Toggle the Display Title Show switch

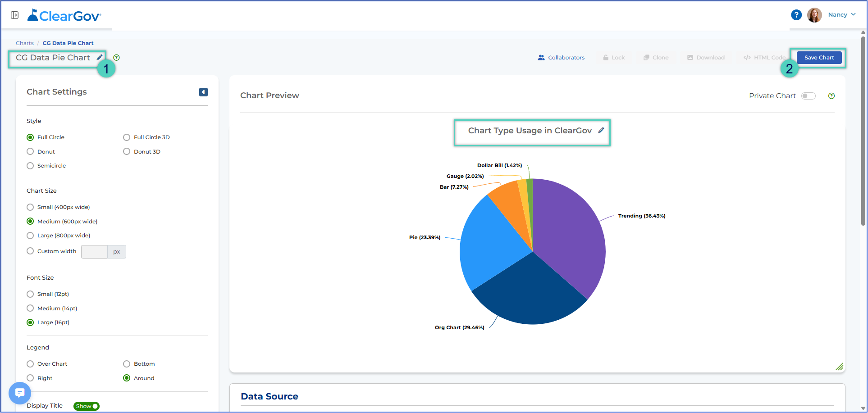point(87,406)
